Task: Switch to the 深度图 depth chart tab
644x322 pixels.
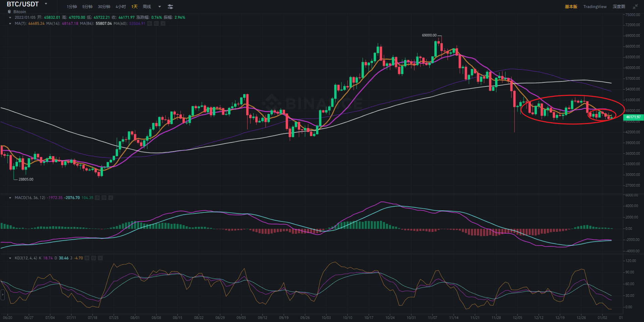Action: click(x=619, y=7)
